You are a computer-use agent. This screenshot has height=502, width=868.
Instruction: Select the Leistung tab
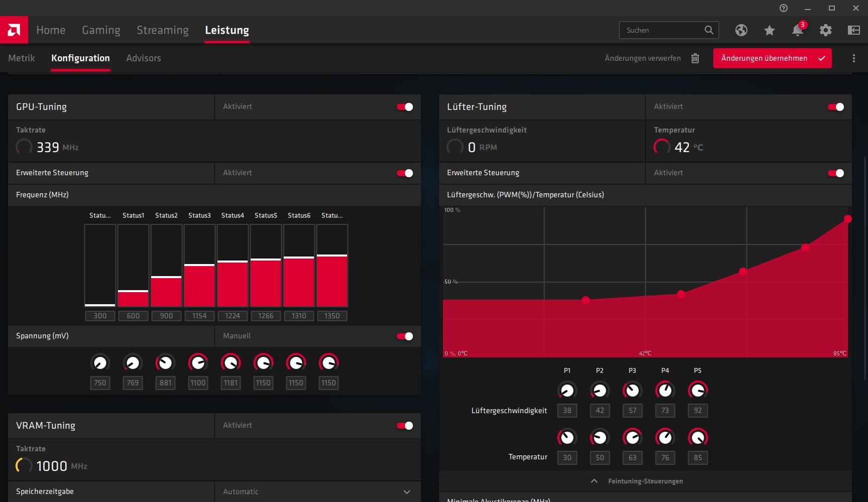point(227,30)
